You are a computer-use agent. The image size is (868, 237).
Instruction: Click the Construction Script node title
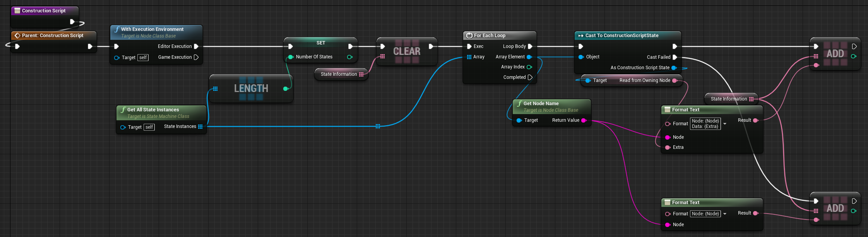44,11
